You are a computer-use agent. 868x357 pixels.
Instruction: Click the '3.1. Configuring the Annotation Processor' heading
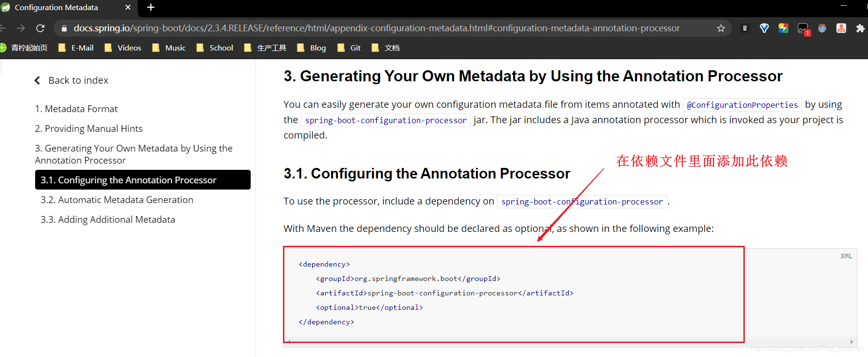pyautogui.click(x=427, y=173)
